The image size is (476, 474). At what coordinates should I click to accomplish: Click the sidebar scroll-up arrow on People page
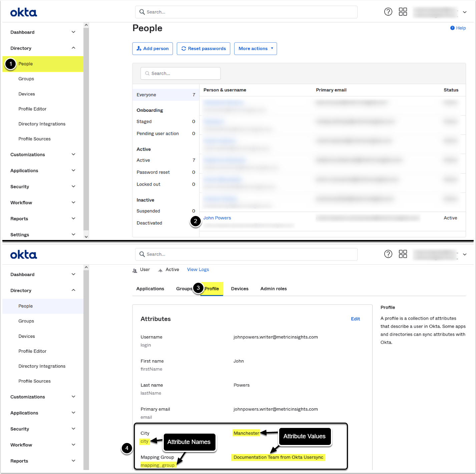tap(86, 25)
